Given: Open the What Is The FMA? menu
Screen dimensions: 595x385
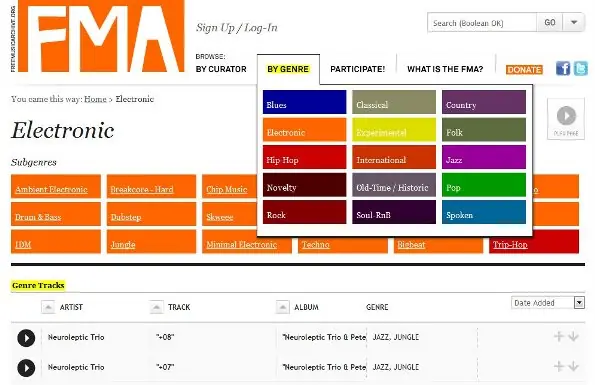Looking at the screenshot, I should (x=445, y=69).
